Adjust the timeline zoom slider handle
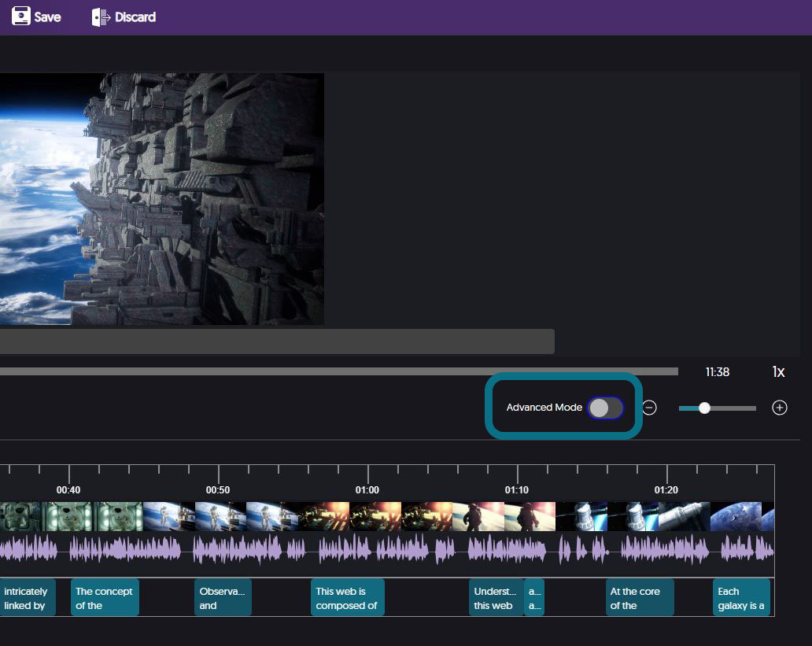Image resolution: width=812 pixels, height=646 pixels. point(703,408)
